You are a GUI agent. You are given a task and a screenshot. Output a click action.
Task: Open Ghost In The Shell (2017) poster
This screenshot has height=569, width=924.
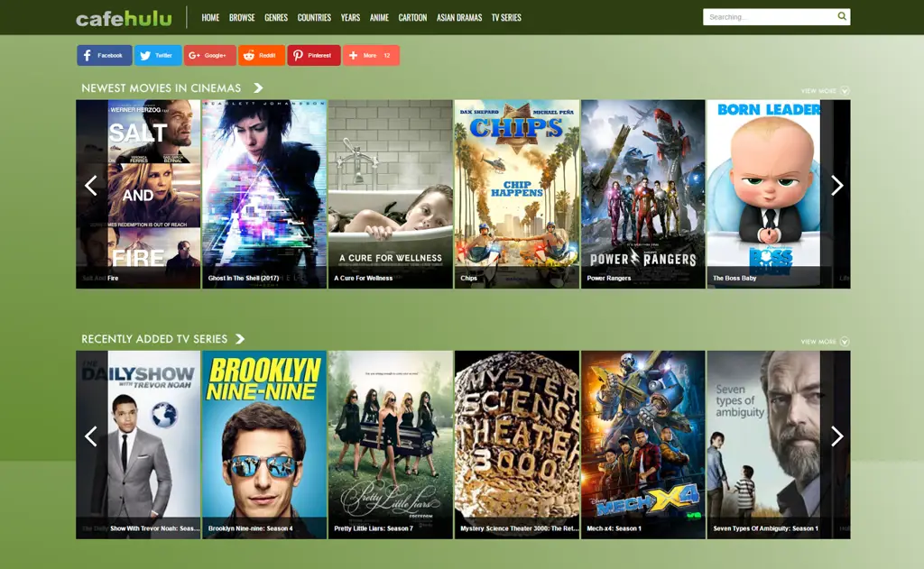tap(264, 194)
